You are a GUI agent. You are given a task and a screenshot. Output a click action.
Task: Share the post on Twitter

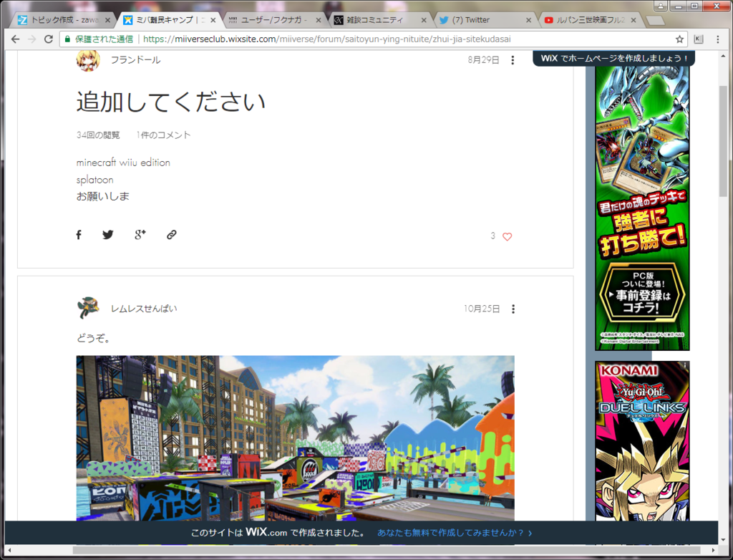(108, 235)
